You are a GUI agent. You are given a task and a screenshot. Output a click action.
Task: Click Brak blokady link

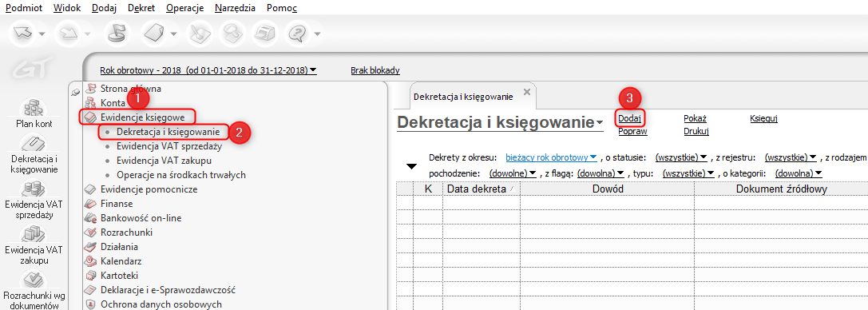point(375,71)
